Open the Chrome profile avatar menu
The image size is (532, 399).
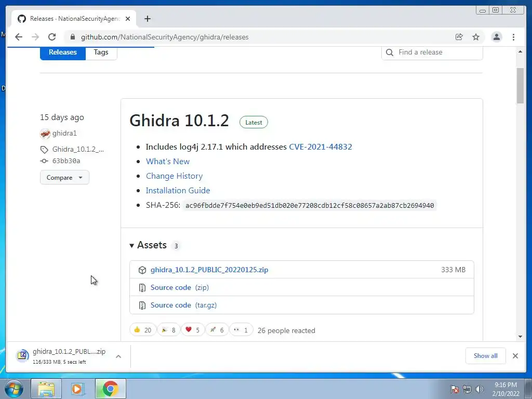(497, 37)
